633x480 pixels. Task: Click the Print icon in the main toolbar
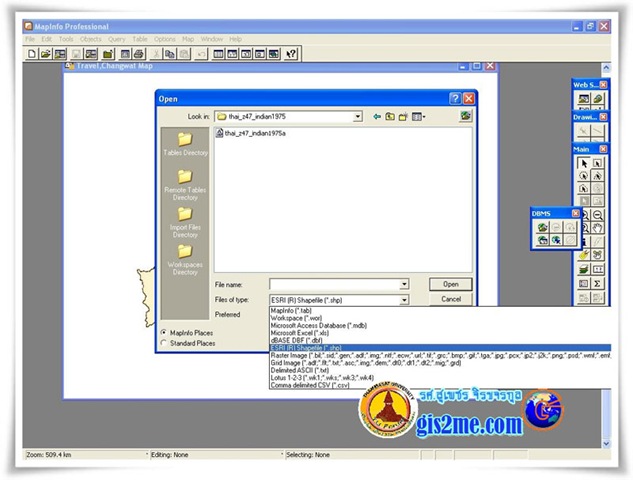pos(139,54)
